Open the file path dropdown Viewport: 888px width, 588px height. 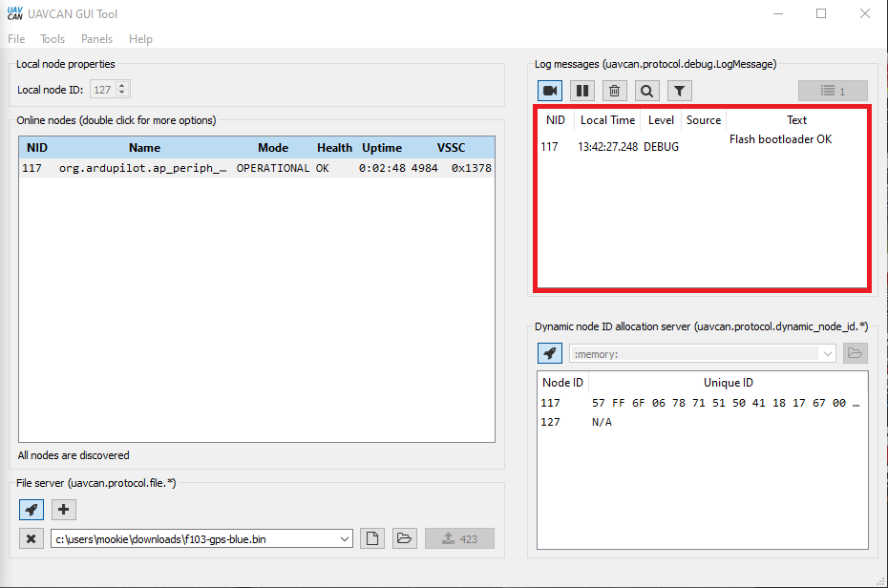tap(345, 537)
